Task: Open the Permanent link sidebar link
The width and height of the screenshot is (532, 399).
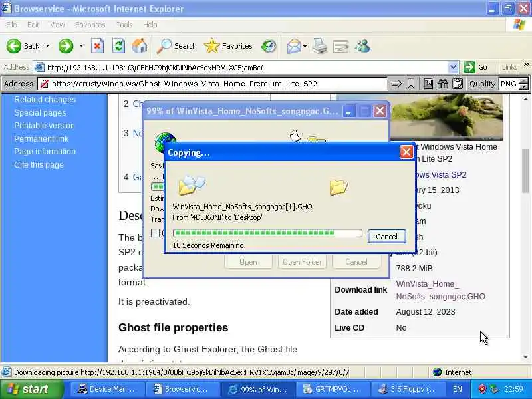Action: coord(41,139)
